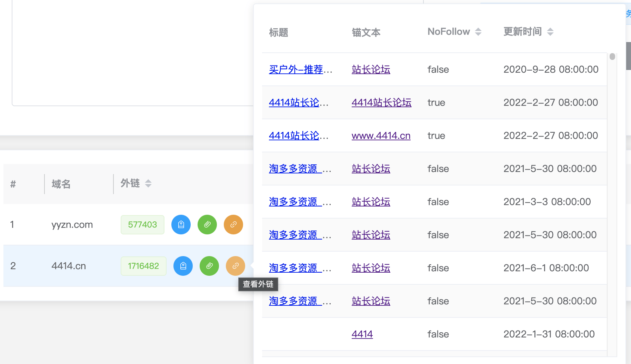Sort popup list by 更新时间 column
This screenshot has width=631, height=364.
click(x=550, y=32)
